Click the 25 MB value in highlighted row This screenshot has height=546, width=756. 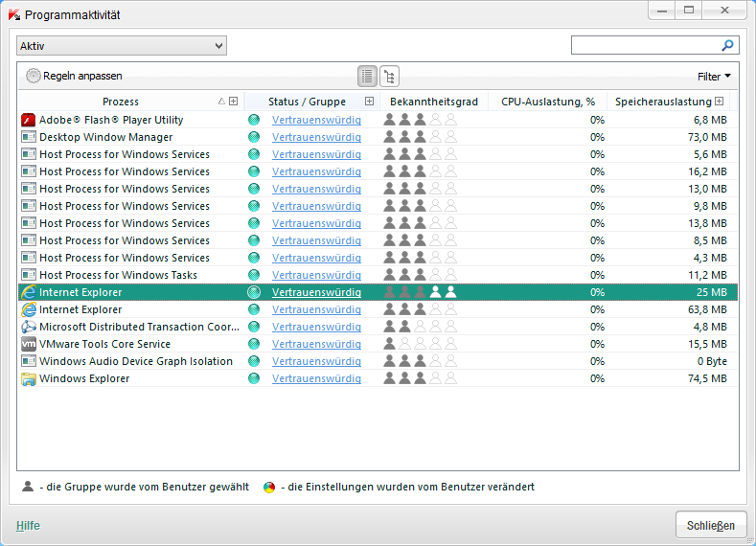(712, 292)
